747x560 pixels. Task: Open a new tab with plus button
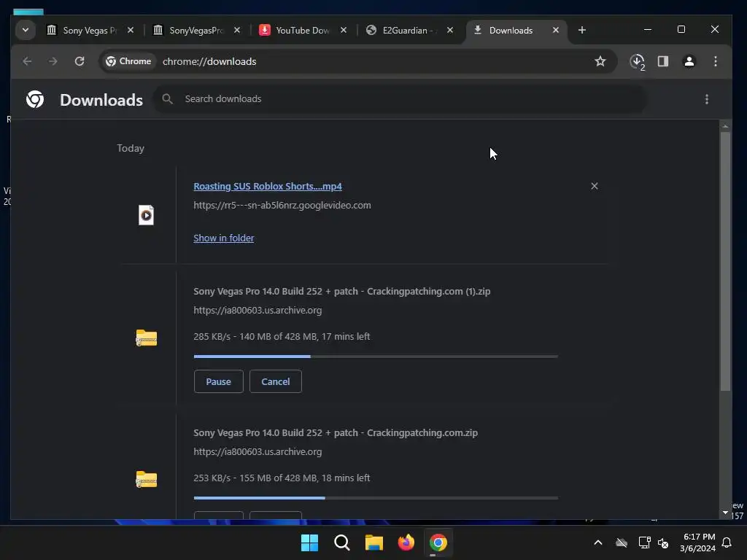tap(581, 30)
